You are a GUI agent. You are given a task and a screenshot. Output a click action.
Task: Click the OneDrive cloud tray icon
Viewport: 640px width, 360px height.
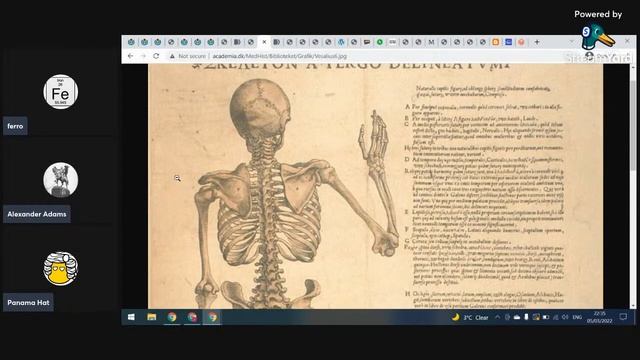point(517,317)
